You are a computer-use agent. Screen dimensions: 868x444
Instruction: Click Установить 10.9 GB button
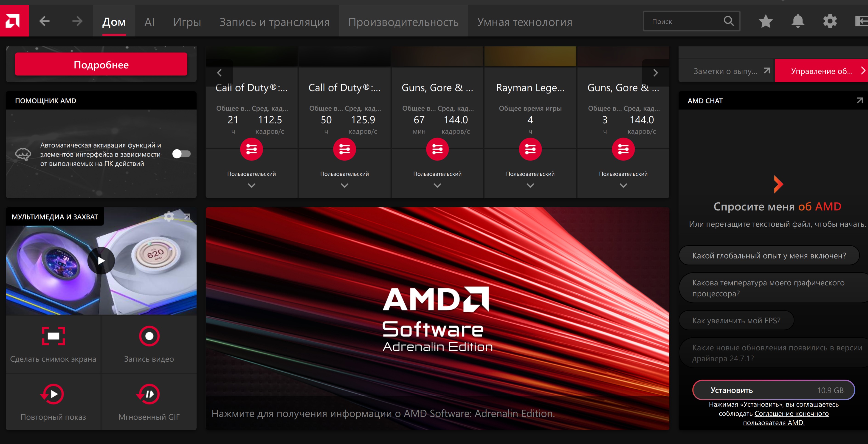(774, 390)
